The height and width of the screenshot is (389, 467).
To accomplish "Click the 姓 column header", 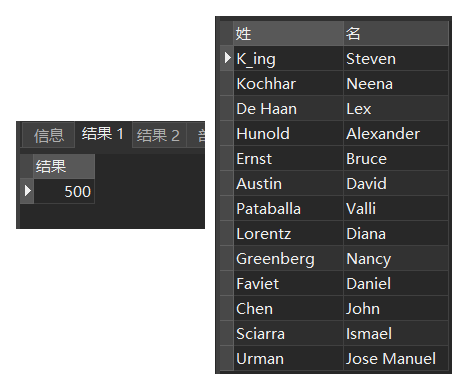I will click(x=288, y=33).
